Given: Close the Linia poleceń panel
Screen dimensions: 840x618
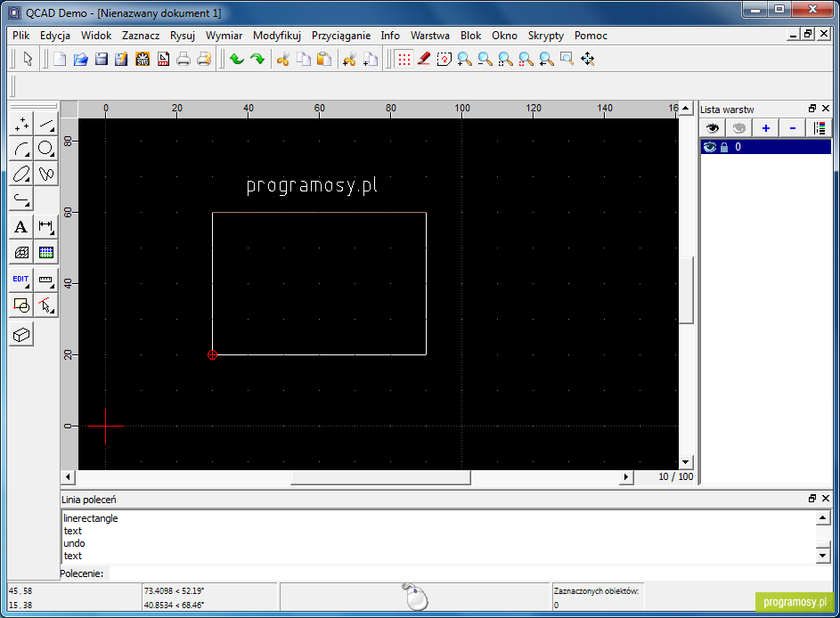Looking at the screenshot, I should coord(826,499).
